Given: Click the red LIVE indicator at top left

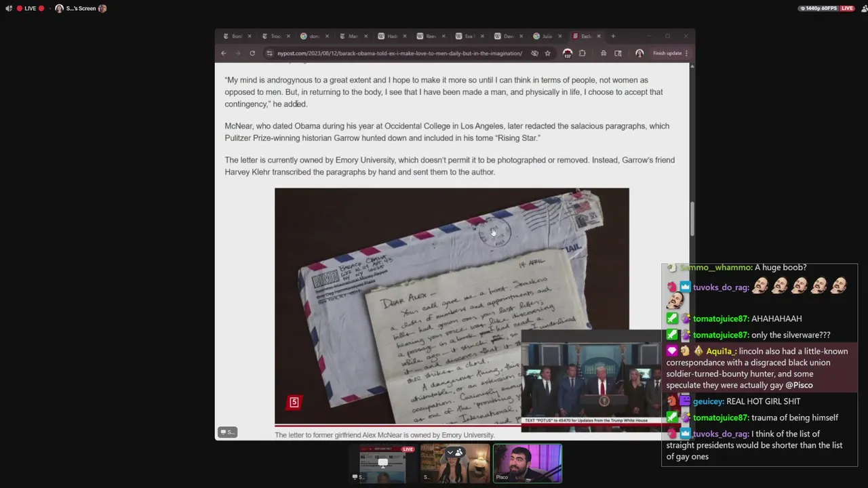Looking at the screenshot, I should [30, 8].
